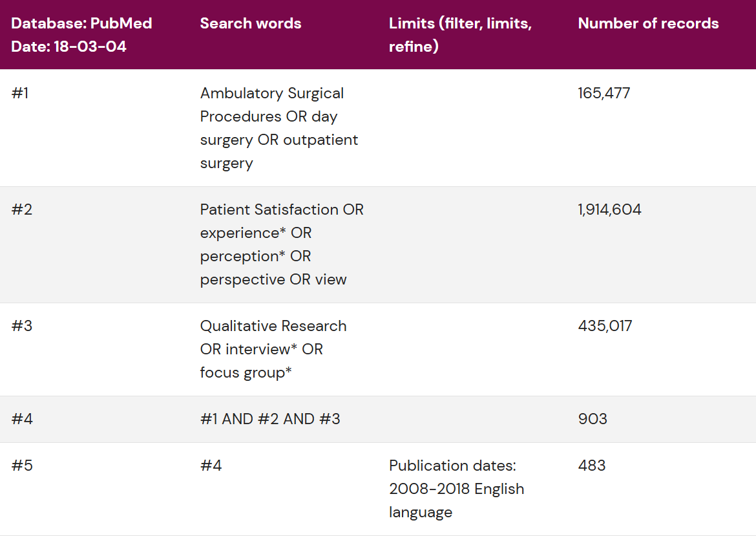This screenshot has height=536, width=756.
Task: Click the 165,477 record count
Action: 604,93
